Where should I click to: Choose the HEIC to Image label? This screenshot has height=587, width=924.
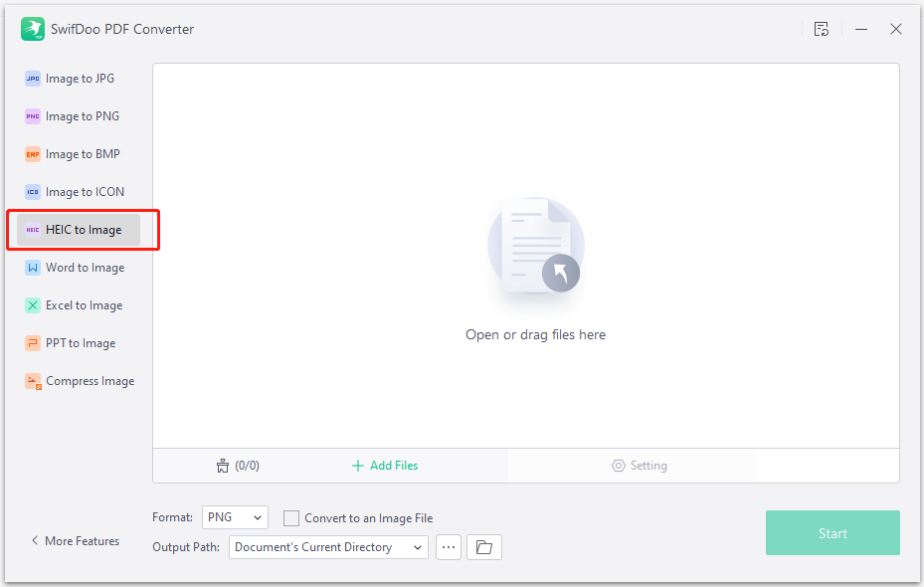(x=84, y=230)
